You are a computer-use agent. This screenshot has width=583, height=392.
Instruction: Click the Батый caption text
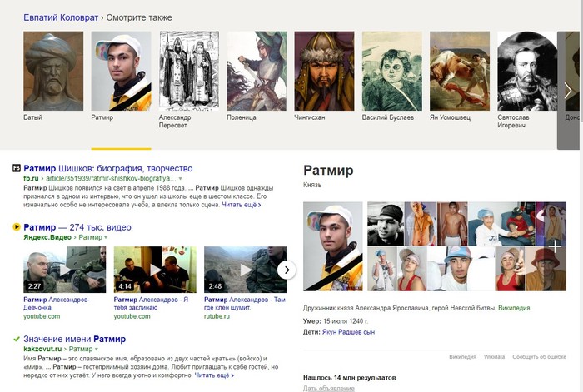(x=32, y=117)
